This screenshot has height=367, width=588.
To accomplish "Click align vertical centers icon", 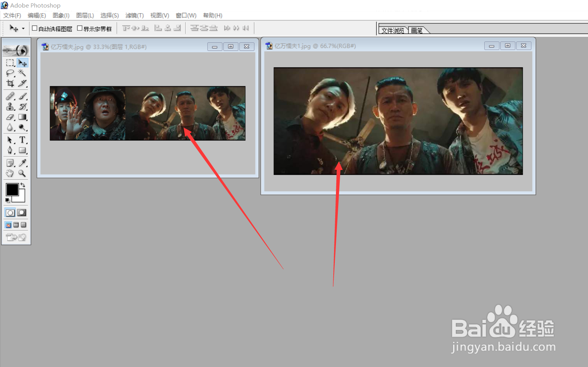I will pos(135,28).
